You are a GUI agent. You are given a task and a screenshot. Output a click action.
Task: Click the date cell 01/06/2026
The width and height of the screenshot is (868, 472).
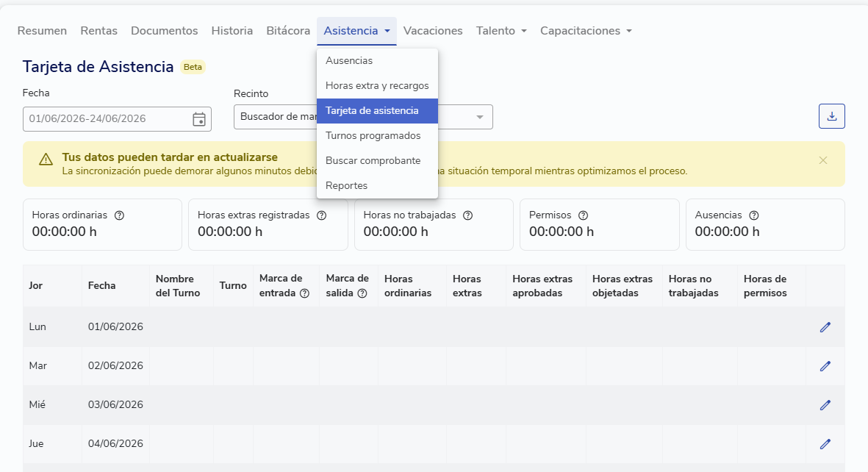coord(115,327)
